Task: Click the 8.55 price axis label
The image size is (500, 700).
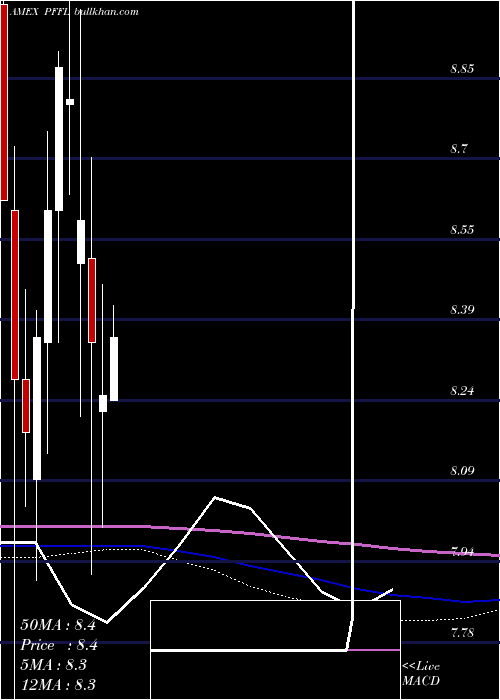Action: tap(462, 230)
